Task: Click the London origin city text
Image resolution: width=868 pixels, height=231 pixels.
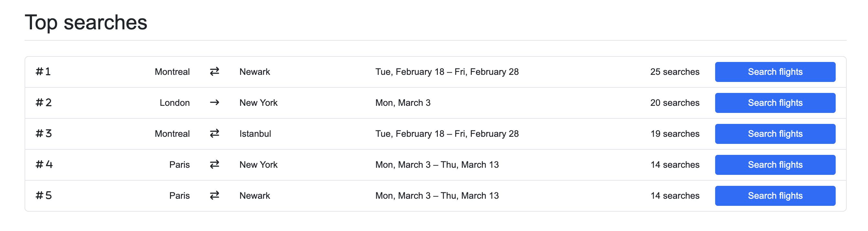Action: 175,103
